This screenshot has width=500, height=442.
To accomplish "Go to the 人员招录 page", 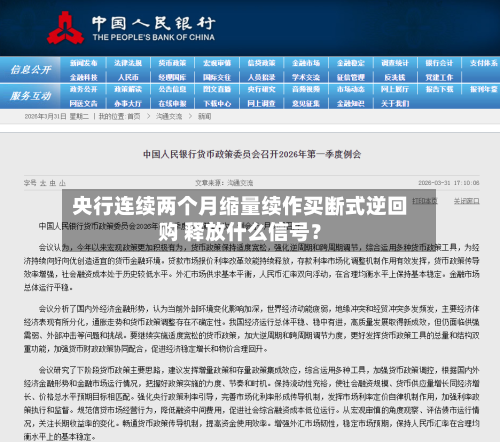I will [261, 77].
